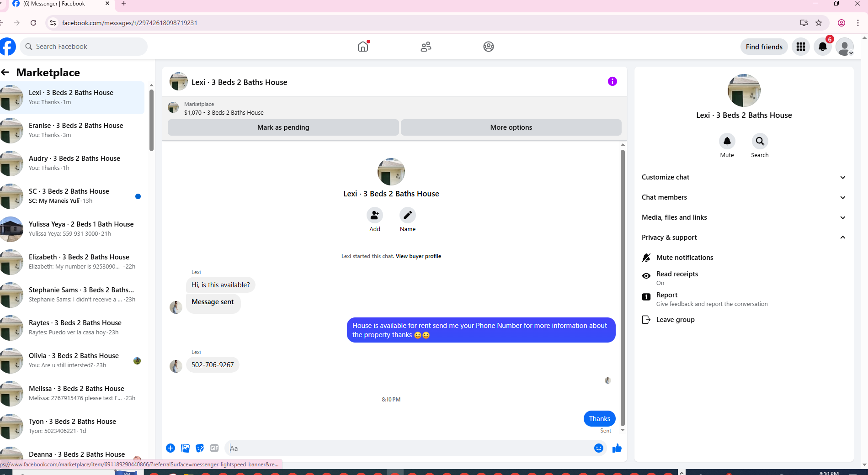
Task: Open the emoji picker in message box
Action: [x=599, y=448]
